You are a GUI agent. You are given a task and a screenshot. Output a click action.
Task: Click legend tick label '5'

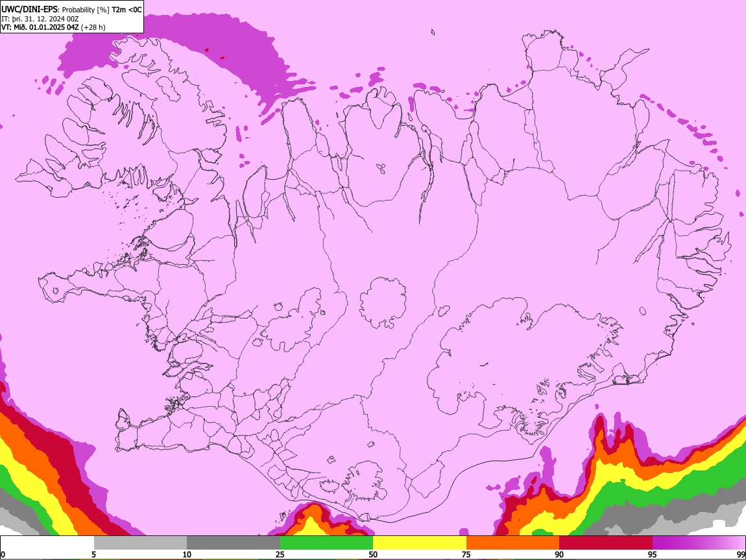pos(93,555)
